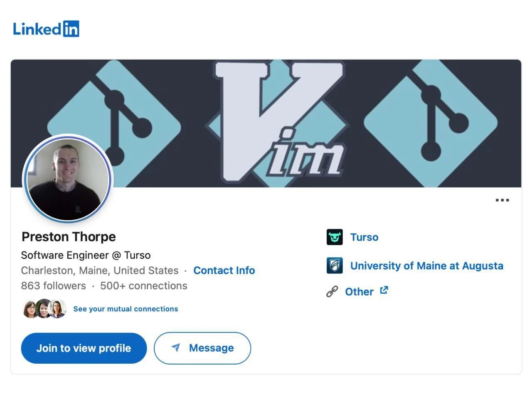Viewport: 532px width, 404px height.
Task: Click the University of Maine shield icon
Action: 335,266
